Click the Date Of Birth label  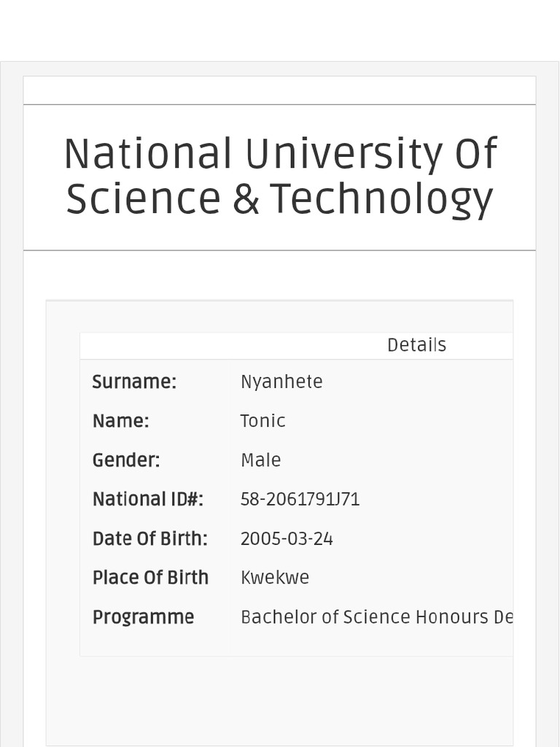click(x=149, y=539)
